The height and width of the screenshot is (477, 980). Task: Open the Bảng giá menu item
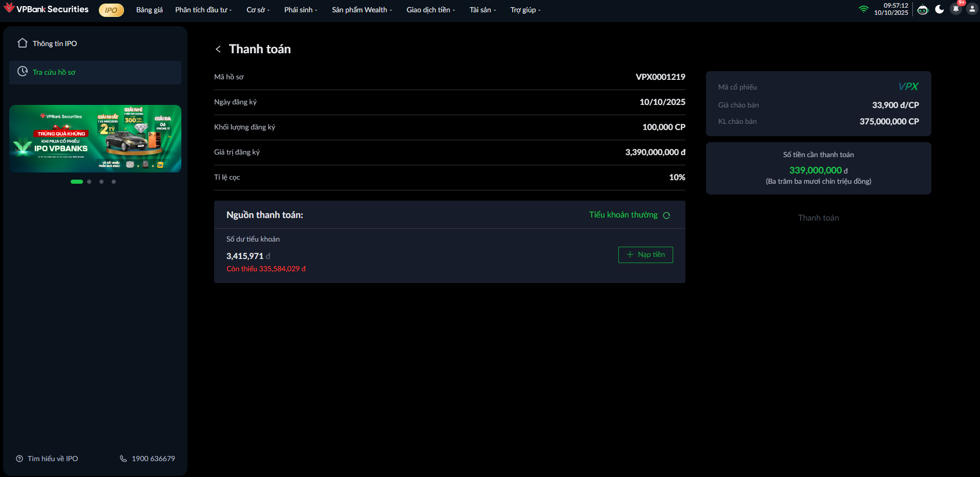[x=150, y=10]
